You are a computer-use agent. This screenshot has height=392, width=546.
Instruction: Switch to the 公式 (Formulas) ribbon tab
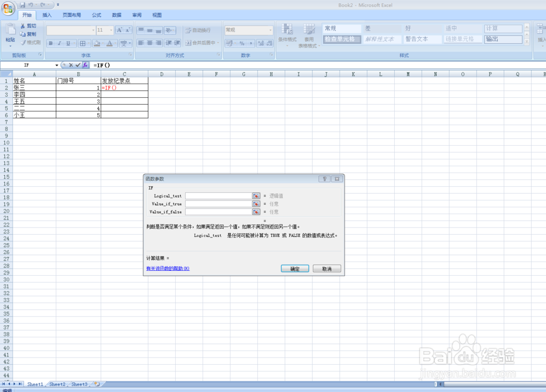click(x=97, y=15)
